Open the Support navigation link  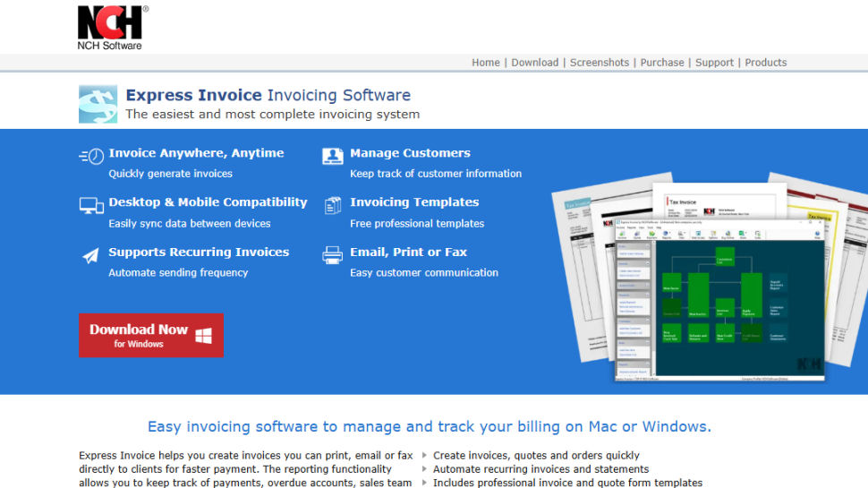point(714,63)
